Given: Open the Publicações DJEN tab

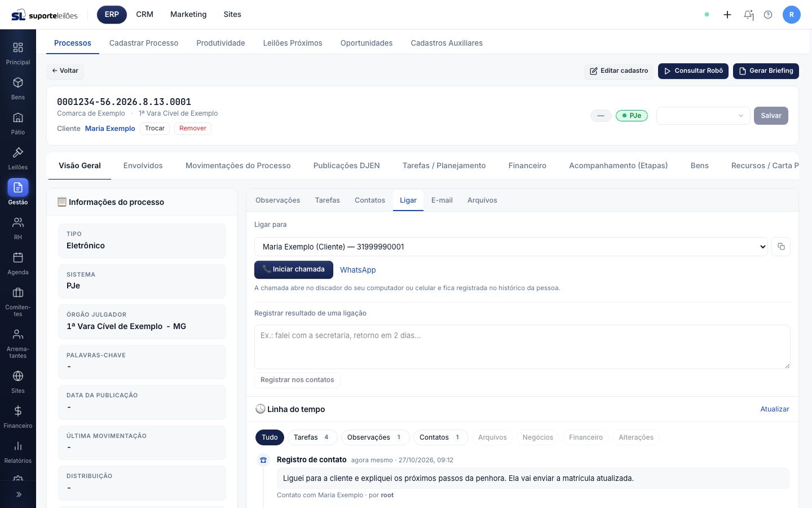Looking at the screenshot, I should (x=347, y=166).
